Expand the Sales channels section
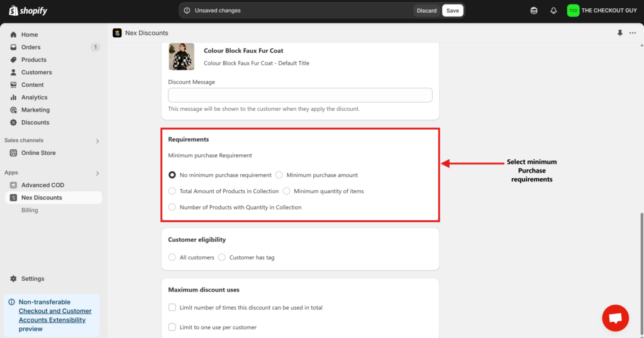The image size is (644, 338). coord(97,141)
